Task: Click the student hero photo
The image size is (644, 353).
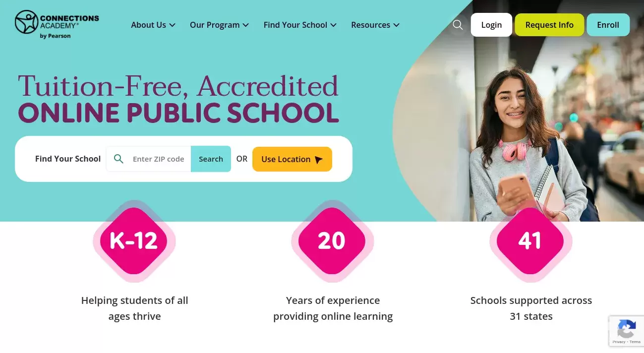Action: coord(530,144)
